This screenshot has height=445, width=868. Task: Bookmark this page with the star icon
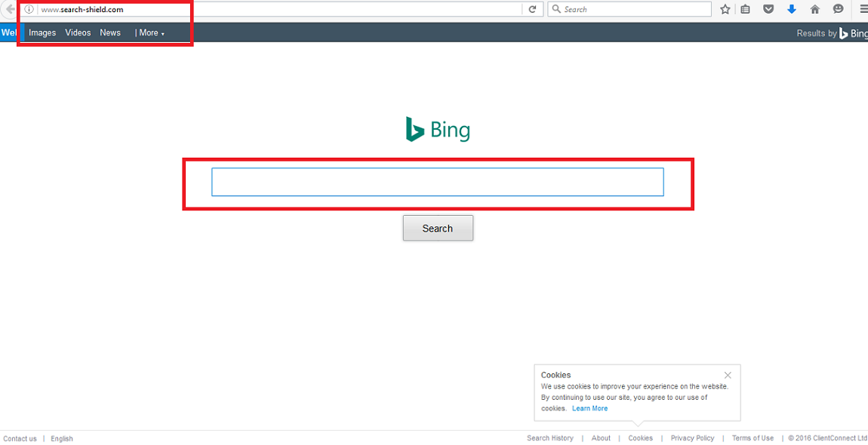(725, 10)
